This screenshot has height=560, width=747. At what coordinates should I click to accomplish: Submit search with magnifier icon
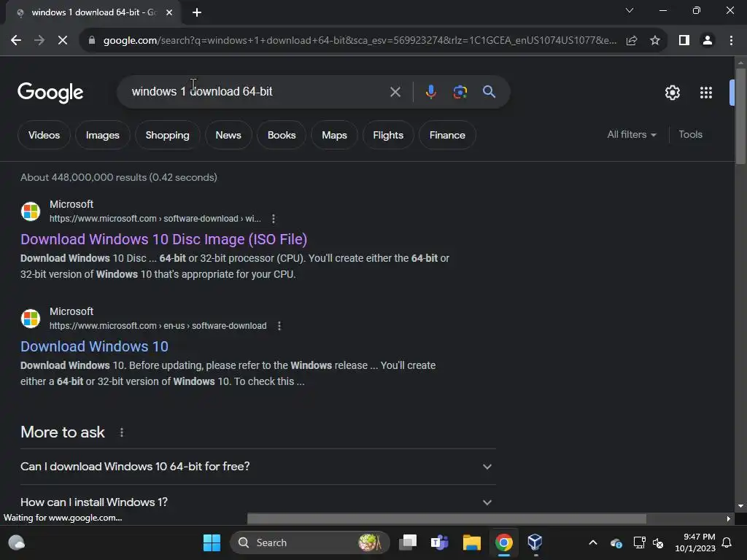point(489,92)
